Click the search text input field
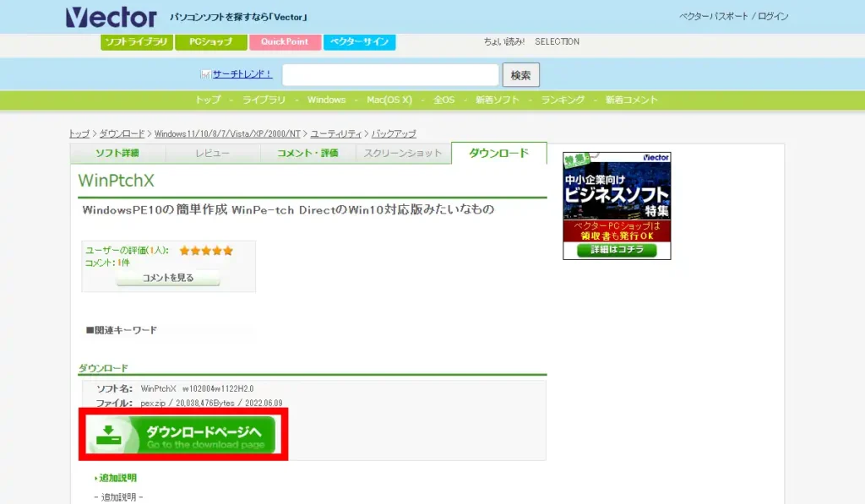Screen dimensions: 865x504 [390, 75]
